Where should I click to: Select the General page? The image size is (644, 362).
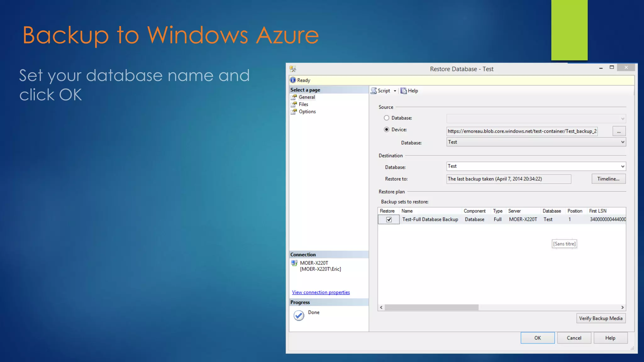(307, 97)
